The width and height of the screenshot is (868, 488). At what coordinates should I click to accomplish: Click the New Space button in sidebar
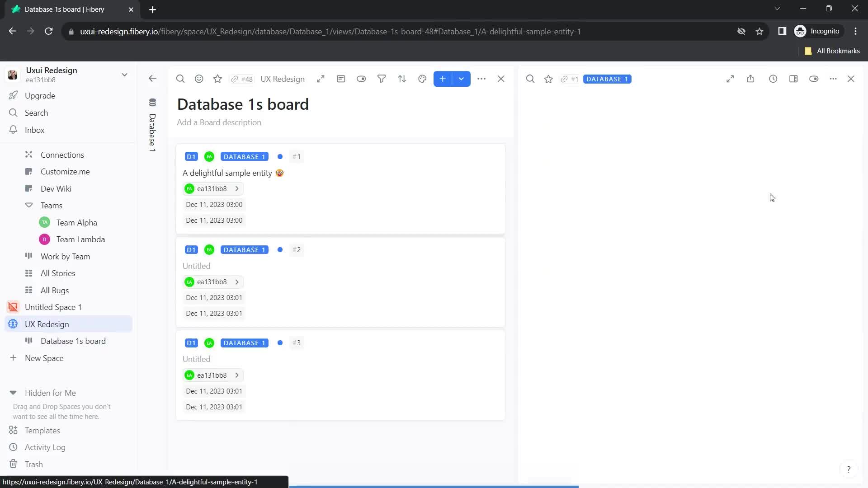point(43,357)
